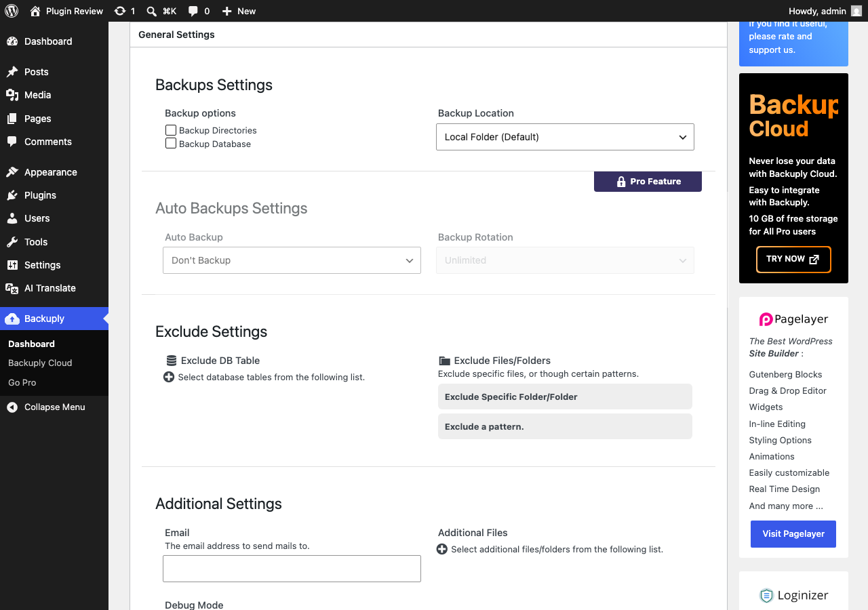
Task: Click Collapse Menu label in sidebar
Action: coord(55,407)
